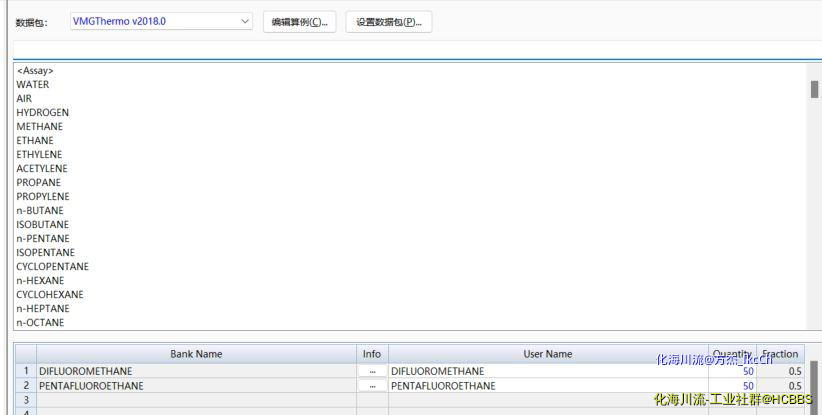This screenshot has width=822, height=415.
Task: Edit the PENTAFLUOROETHANE quantity cell
Action: 732,386
